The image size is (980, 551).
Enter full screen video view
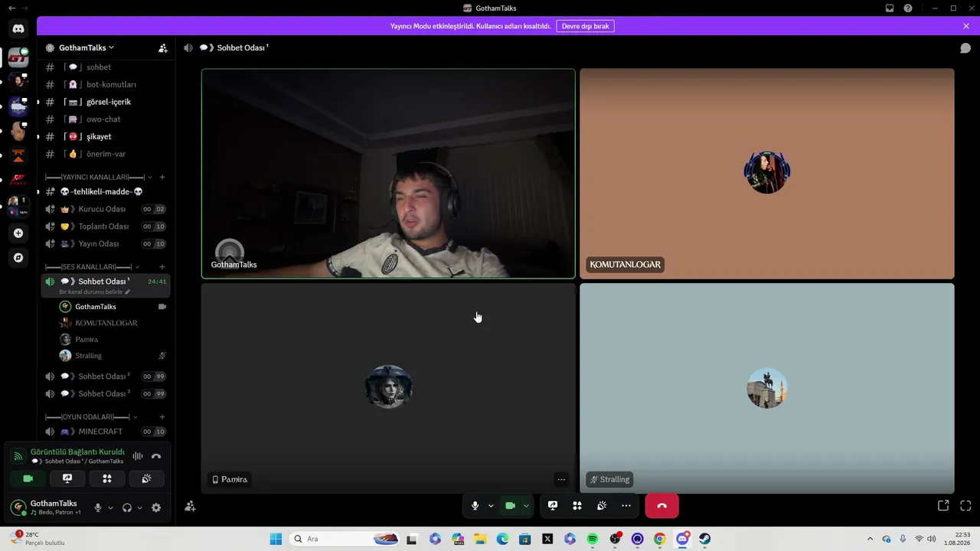(965, 505)
